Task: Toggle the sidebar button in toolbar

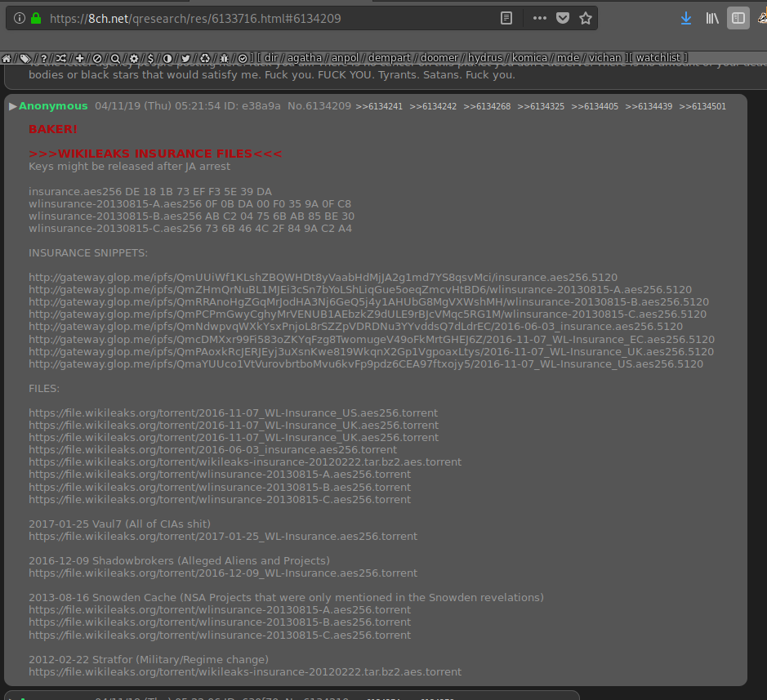Action: click(738, 19)
